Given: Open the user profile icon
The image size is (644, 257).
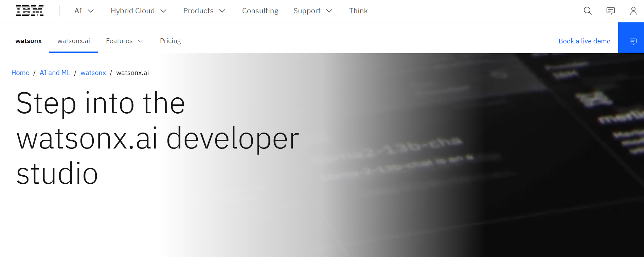Looking at the screenshot, I should [633, 11].
